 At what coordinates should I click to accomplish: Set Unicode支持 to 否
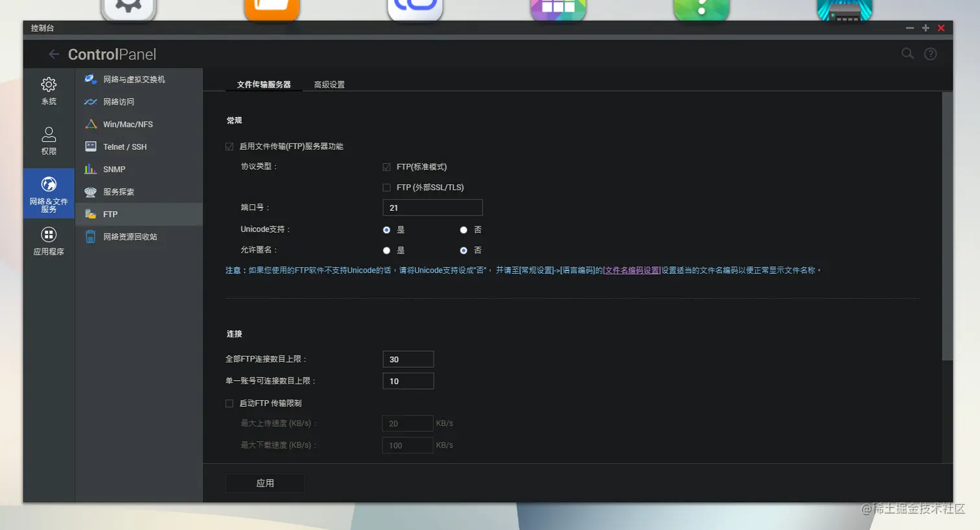(463, 230)
